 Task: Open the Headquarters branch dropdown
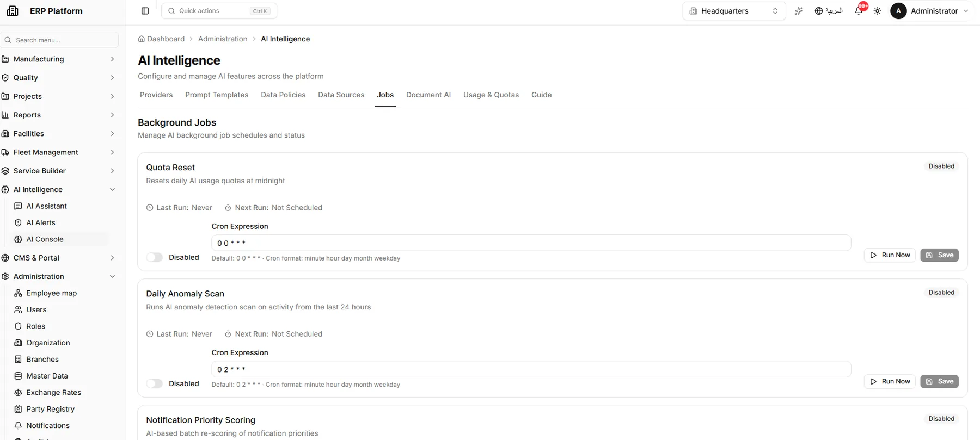click(734, 11)
